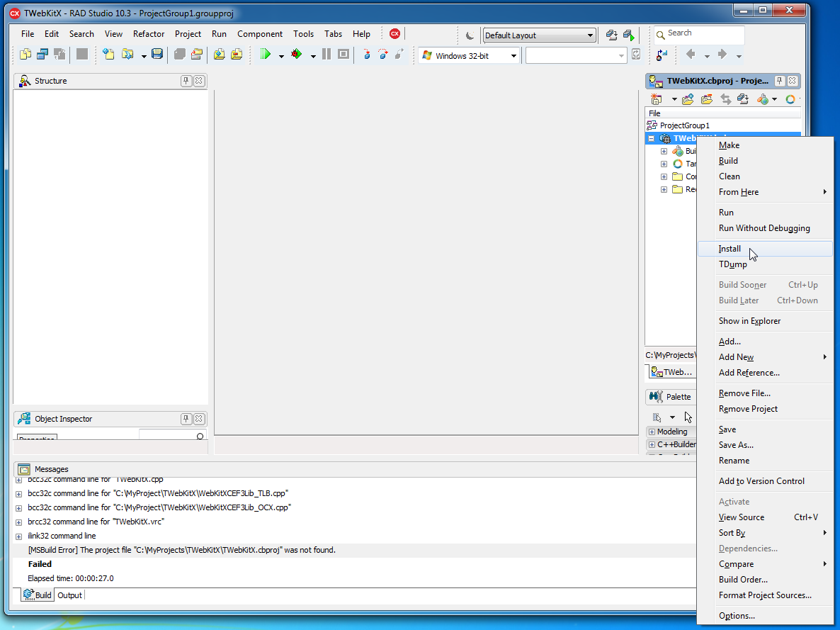Open the Default Layout dropdown
This screenshot has width=840, height=630.
coord(539,35)
